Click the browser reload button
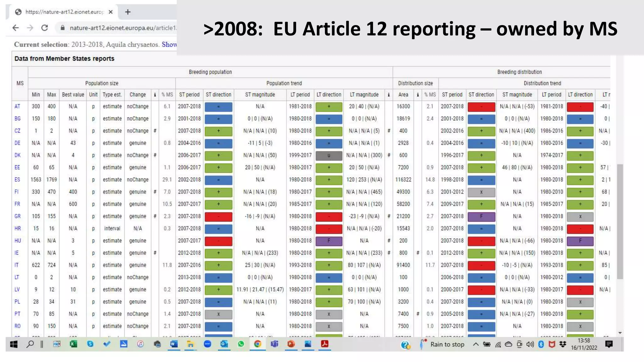The image size is (644, 362). [45, 28]
